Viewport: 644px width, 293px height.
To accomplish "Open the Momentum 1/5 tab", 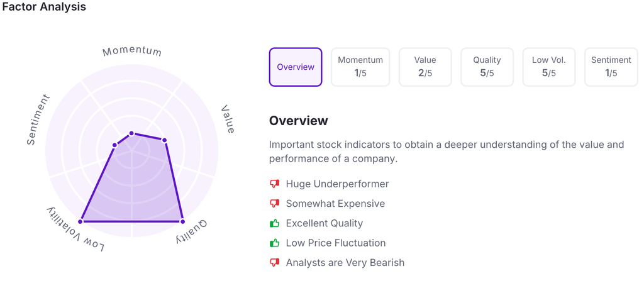I will pyautogui.click(x=360, y=67).
